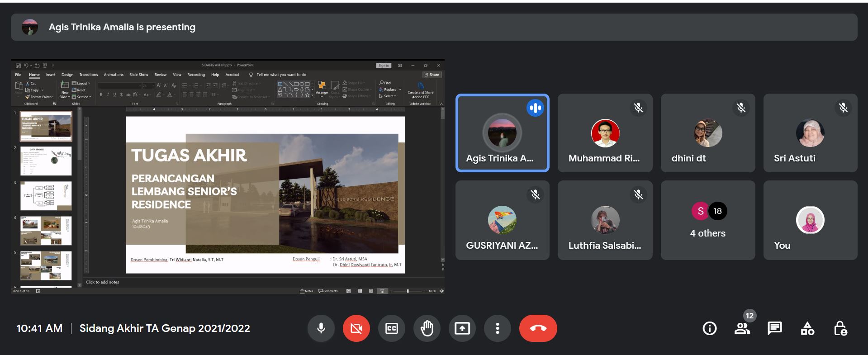Click the presenter avatar in the top banner

click(x=30, y=27)
